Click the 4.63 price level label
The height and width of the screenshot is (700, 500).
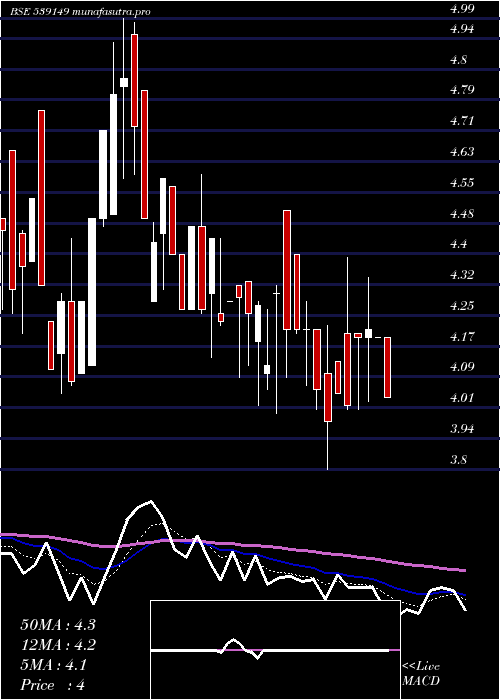[x=461, y=152]
